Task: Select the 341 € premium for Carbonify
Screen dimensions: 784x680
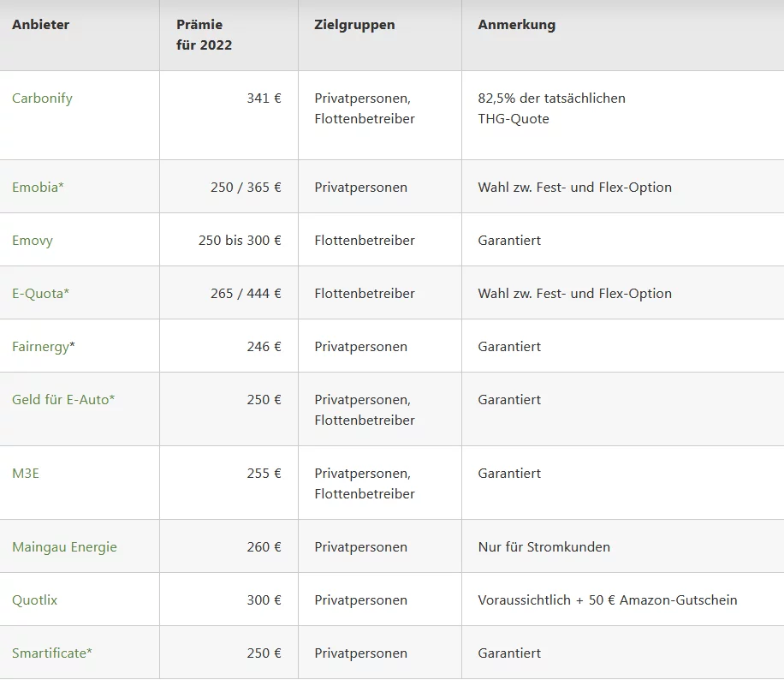Action: pyautogui.click(x=264, y=98)
